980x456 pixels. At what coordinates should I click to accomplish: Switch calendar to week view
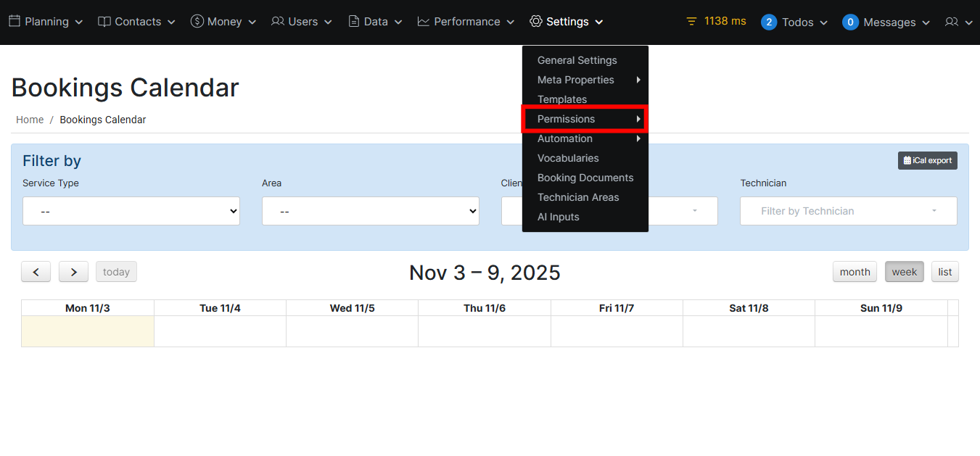(x=904, y=272)
